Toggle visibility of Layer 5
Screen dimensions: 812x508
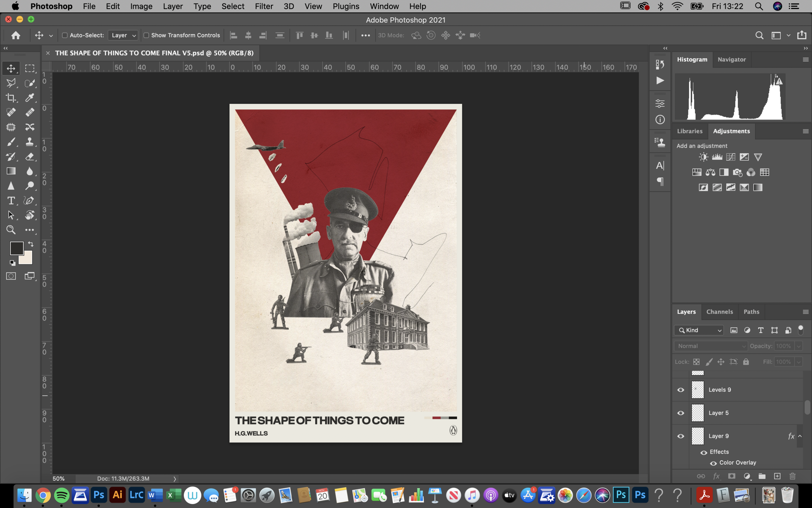(x=680, y=413)
